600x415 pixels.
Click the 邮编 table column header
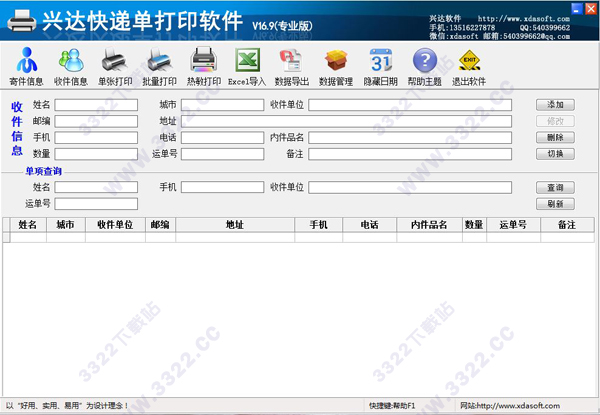coord(160,225)
